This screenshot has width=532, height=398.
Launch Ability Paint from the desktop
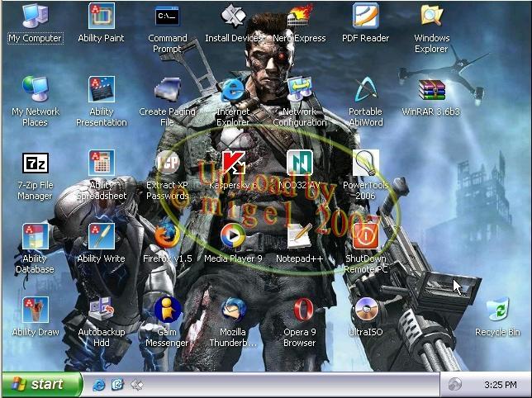(x=101, y=17)
